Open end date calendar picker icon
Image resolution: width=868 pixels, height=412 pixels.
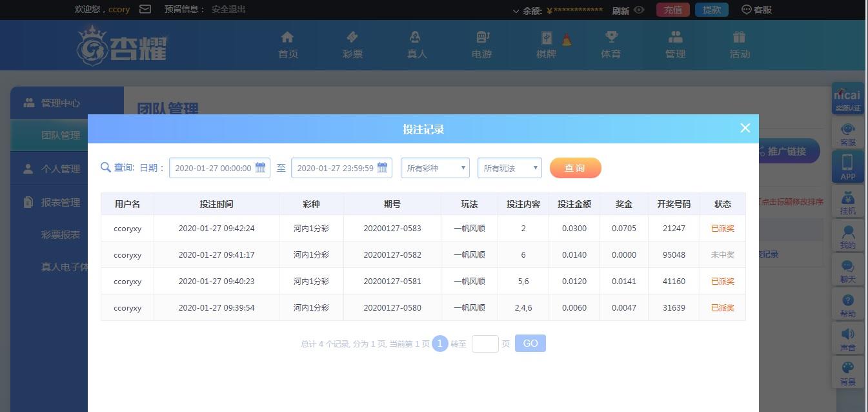tap(383, 168)
